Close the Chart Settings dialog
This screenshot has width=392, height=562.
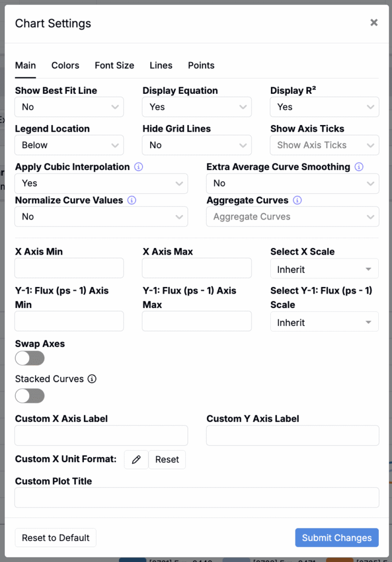click(x=374, y=23)
